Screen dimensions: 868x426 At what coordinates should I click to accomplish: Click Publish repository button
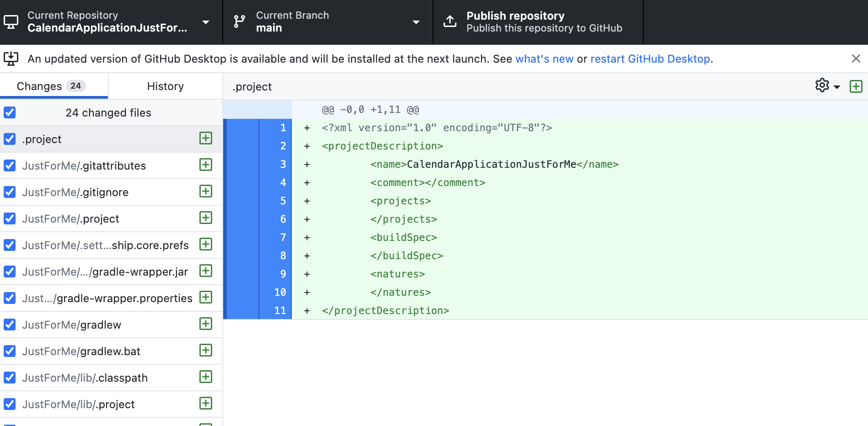pos(538,22)
